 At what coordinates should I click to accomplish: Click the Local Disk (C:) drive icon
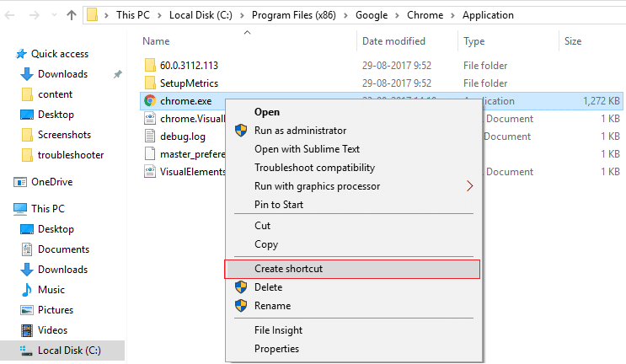pyautogui.click(x=26, y=351)
